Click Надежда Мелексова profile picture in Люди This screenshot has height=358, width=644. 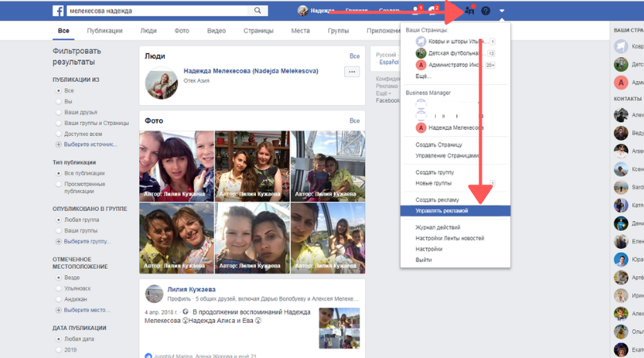tap(161, 83)
